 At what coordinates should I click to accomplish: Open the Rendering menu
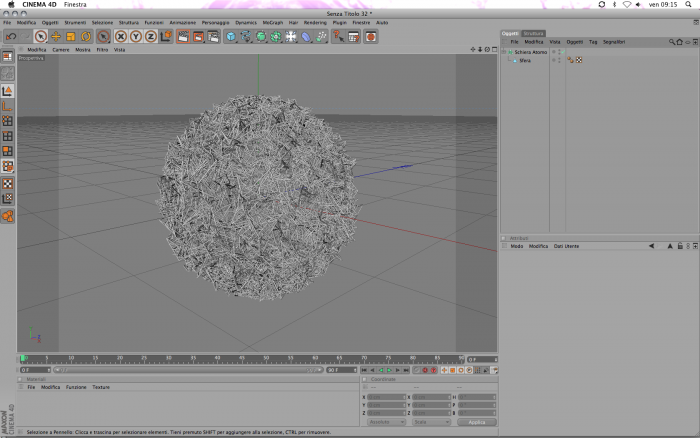(x=315, y=22)
